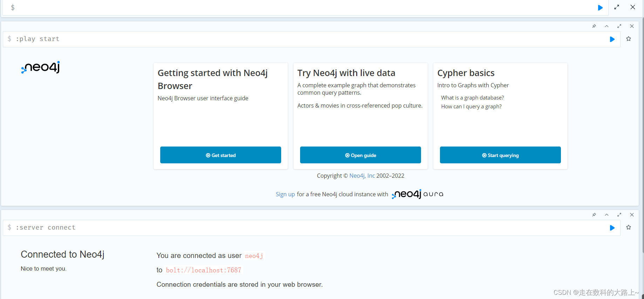Click the 'Nice to meet you.' text

(43, 269)
